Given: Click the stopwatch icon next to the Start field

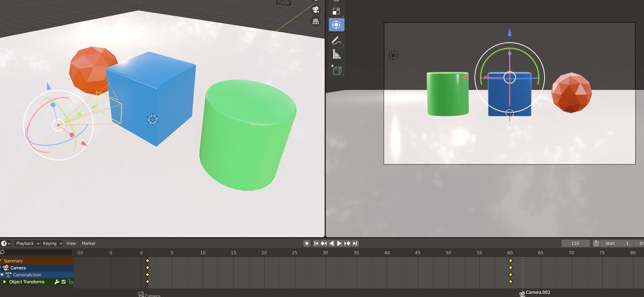Looking at the screenshot, I should pyautogui.click(x=596, y=243).
